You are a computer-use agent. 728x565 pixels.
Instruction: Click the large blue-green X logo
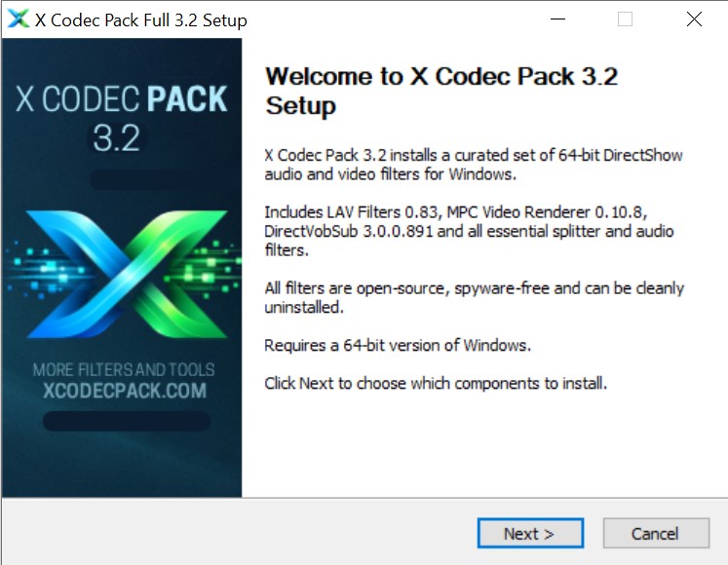(x=127, y=274)
